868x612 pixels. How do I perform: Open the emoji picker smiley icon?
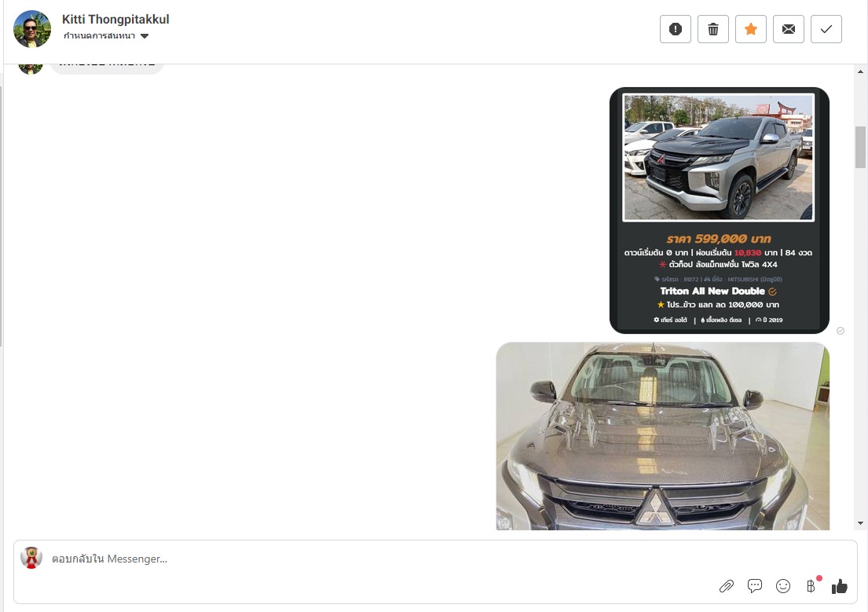click(782, 586)
